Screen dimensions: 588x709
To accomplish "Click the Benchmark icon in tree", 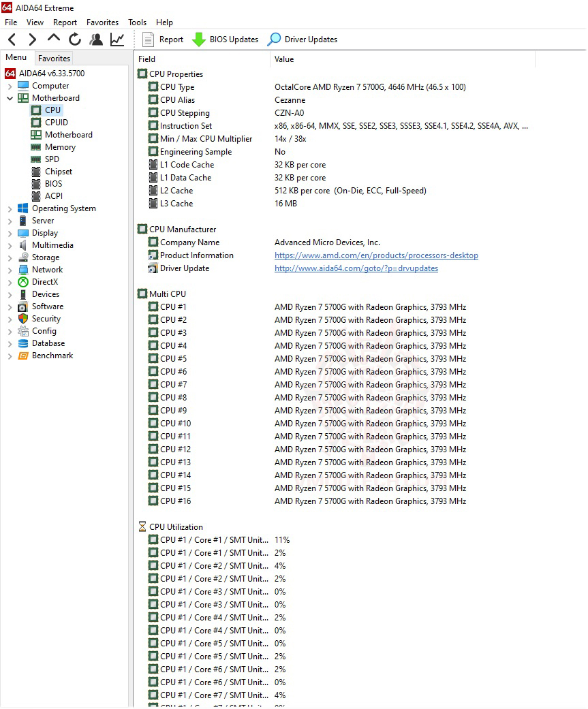I will [x=23, y=356].
